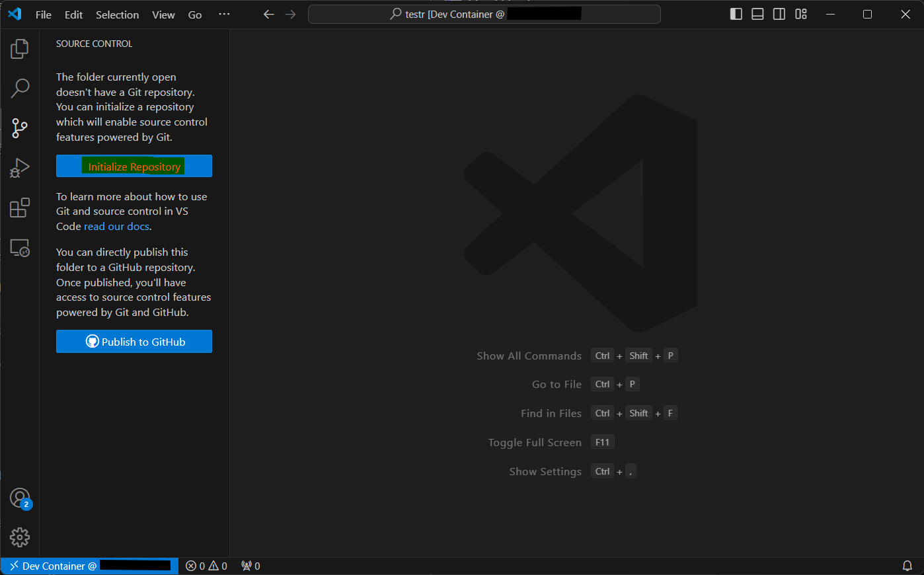The image size is (924, 575).
Task: Open the Go menu
Action: tap(195, 15)
